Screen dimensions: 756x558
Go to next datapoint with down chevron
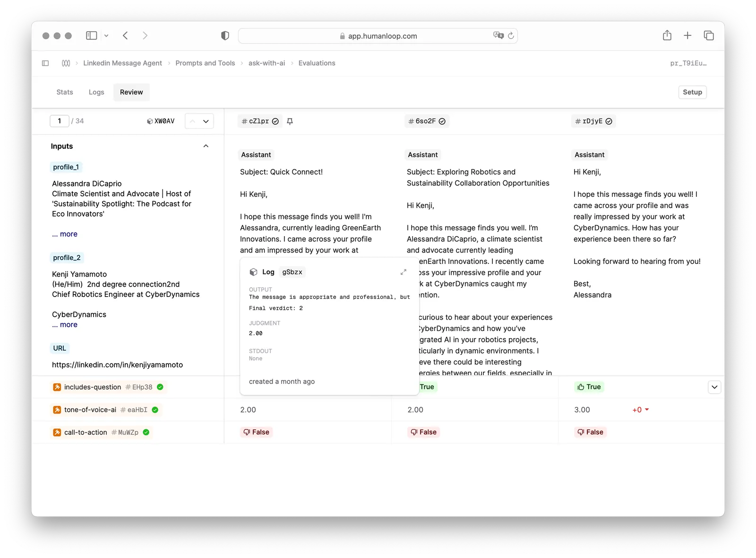[x=206, y=121]
